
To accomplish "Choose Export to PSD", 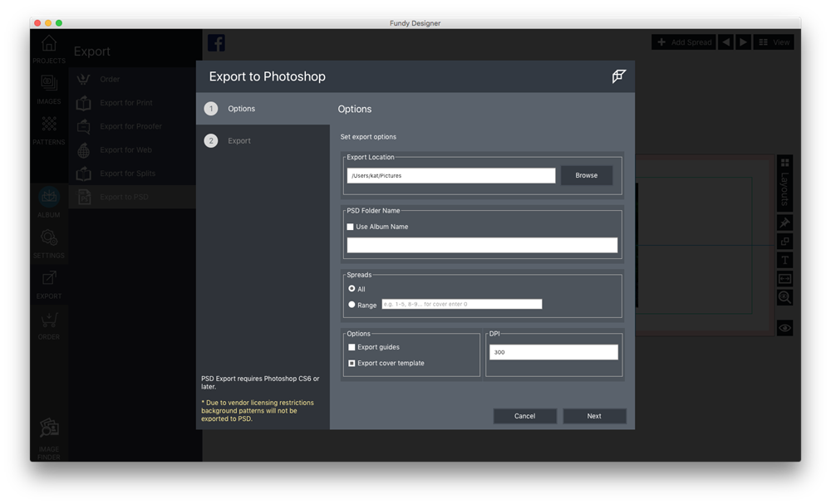I will tap(132, 197).
